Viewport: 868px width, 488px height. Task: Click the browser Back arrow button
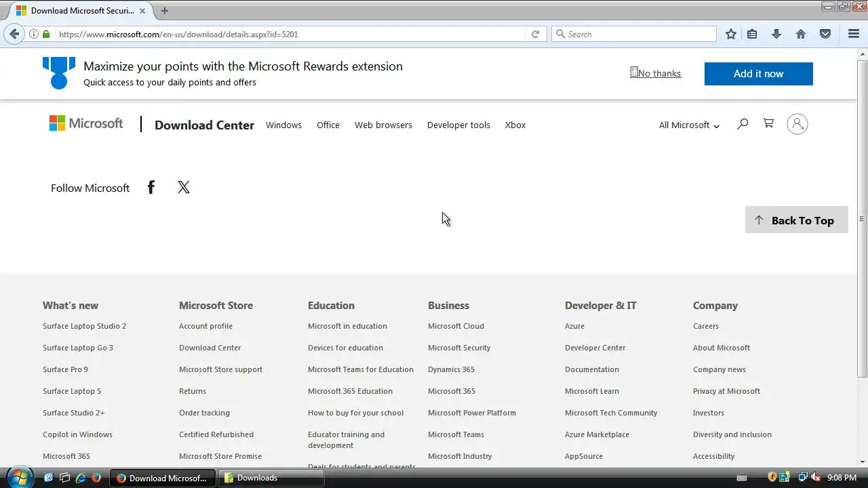14,34
